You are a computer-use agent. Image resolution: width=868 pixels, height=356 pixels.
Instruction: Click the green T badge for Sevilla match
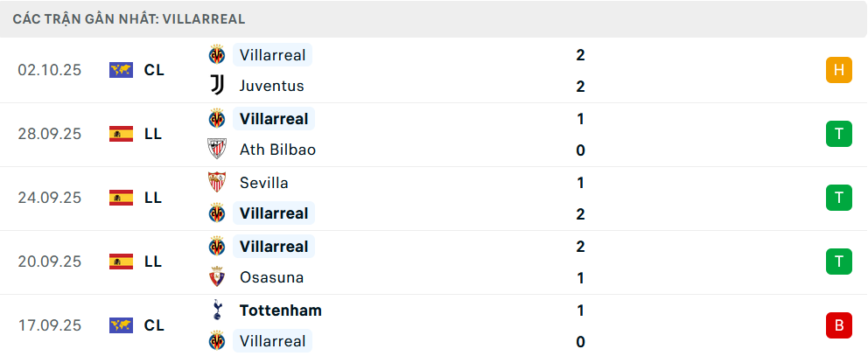click(x=838, y=198)
